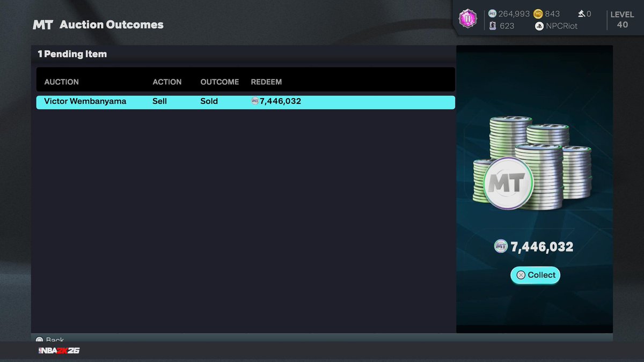Image resolution: width=644 pixels, height=362 pixels.
Task: Click the Sell action cell
Action: point(159,101)
